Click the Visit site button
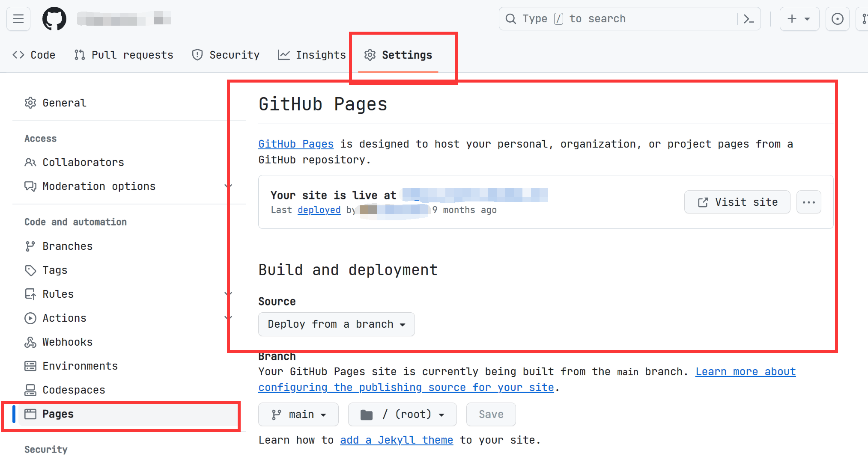Screen dimensions: 868x465 tap(737, 202)
